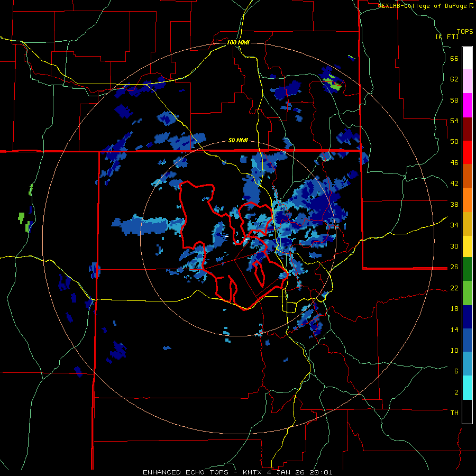The height and width of the screenshot is (476, 476).
Task: Click the dark orange 46 kft legend swatch
Action: tap(467, 176)
